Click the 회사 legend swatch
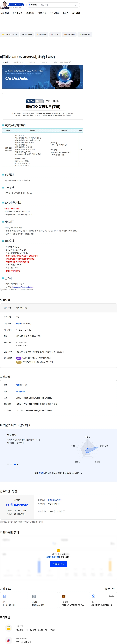 click(8, 464)
